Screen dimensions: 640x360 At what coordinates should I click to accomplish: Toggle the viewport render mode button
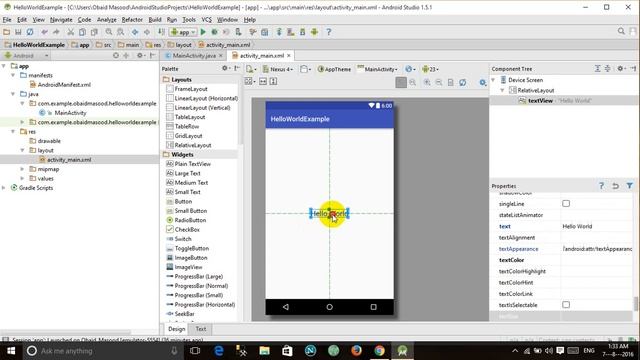(x=249, y=82)
